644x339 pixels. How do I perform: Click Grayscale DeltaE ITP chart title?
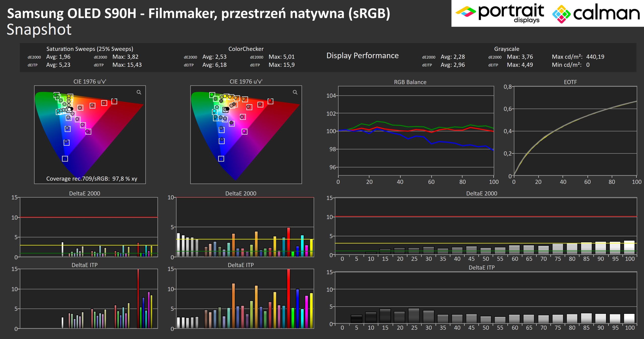pyautogui.click(x=481, y=267)
